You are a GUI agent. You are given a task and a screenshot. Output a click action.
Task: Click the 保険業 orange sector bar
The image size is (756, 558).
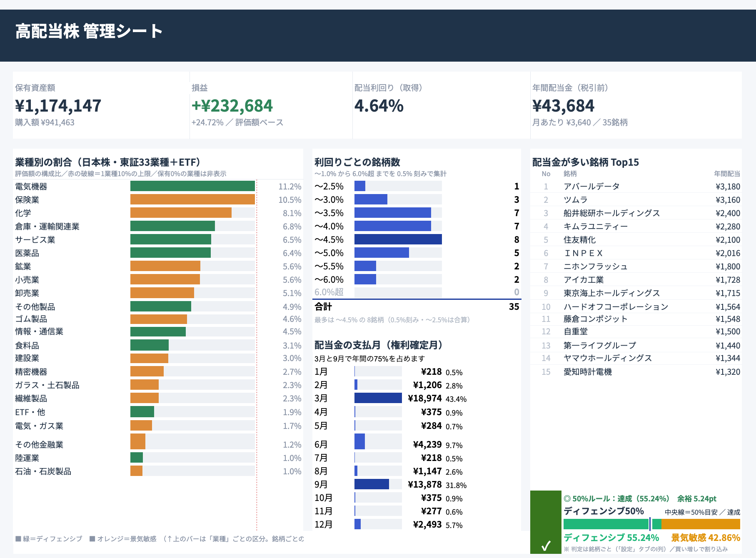click(192, 199)
